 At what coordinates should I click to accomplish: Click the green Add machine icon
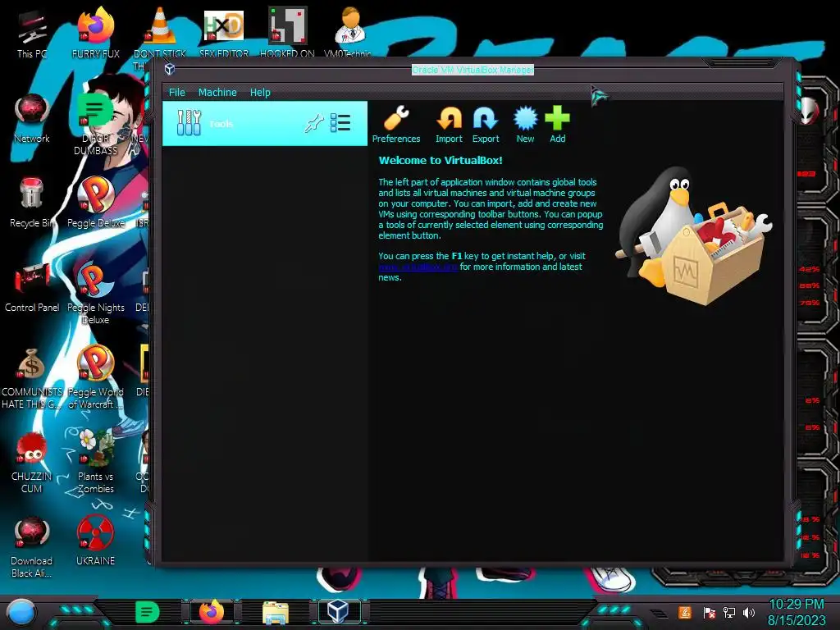click(x=557, y=118)
